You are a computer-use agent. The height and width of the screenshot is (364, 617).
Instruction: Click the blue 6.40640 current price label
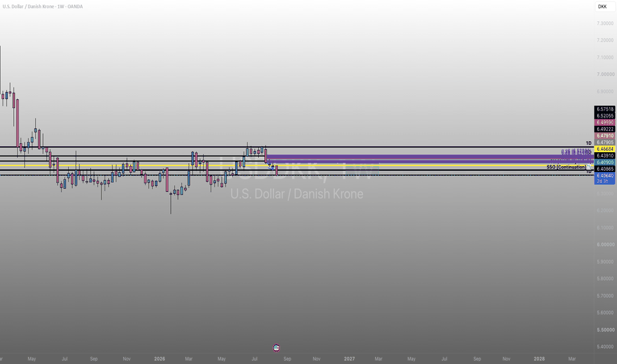(x=605, y=178)
